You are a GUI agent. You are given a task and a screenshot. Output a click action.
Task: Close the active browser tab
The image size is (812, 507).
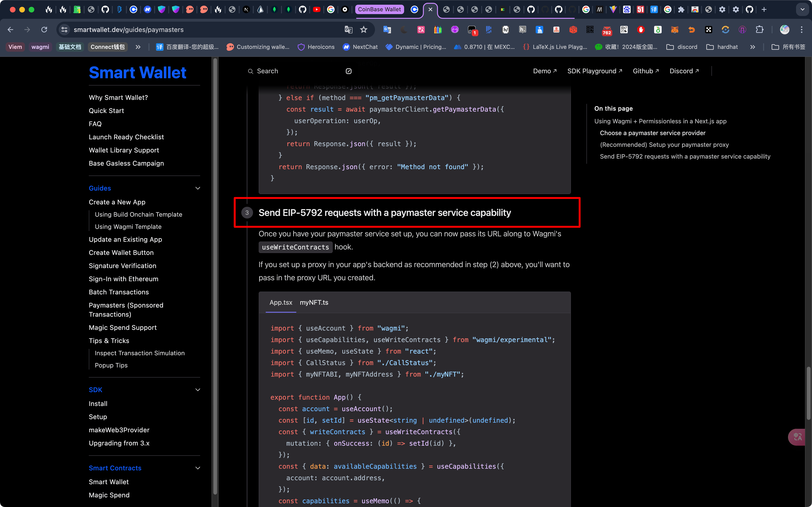(x=430, y=9)
